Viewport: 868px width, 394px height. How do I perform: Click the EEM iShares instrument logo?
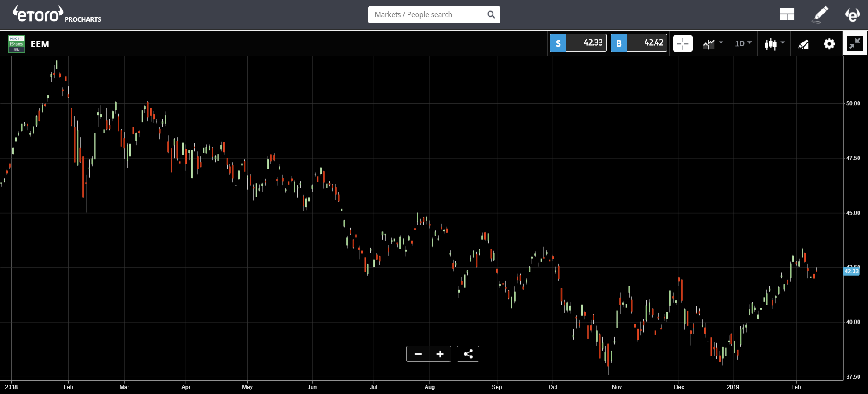(x=17, y=44)
